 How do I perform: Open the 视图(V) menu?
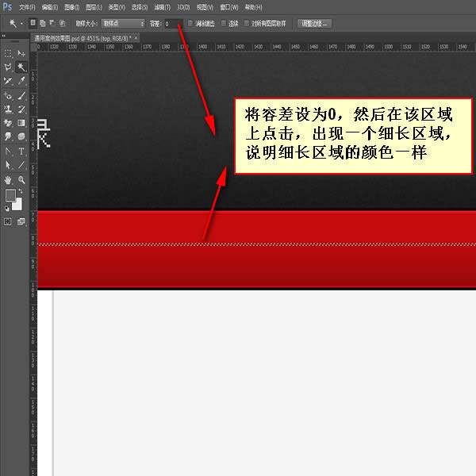[205, 7]
